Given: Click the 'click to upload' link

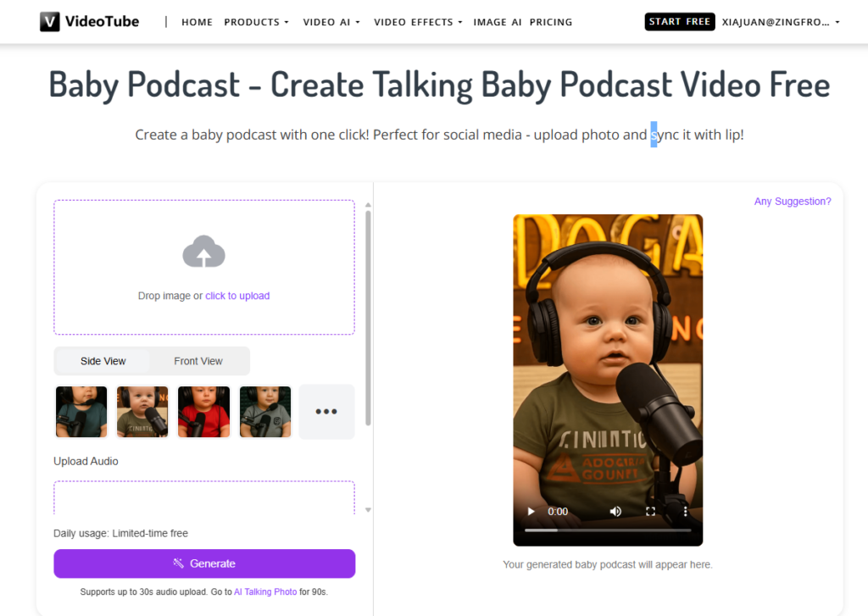Looking at the screenshot, I should point(237,296).
